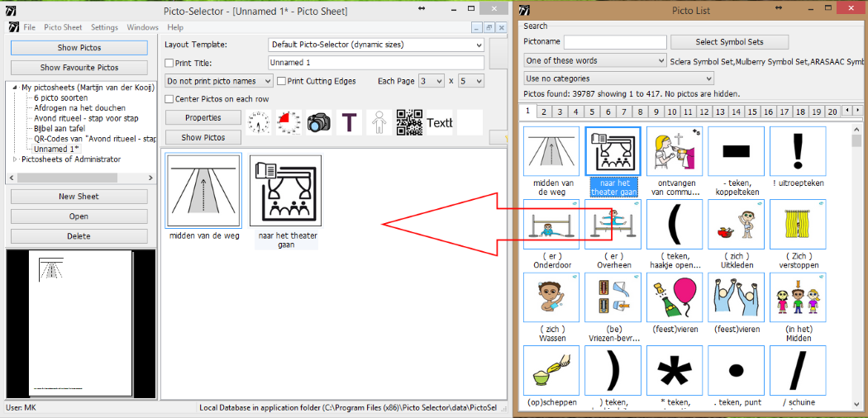Viewport: 868px width, 418px height.
Task: Toggle the Print Cutting Edges checkbox
Action: pyautogui.click(x=282, y=81)
